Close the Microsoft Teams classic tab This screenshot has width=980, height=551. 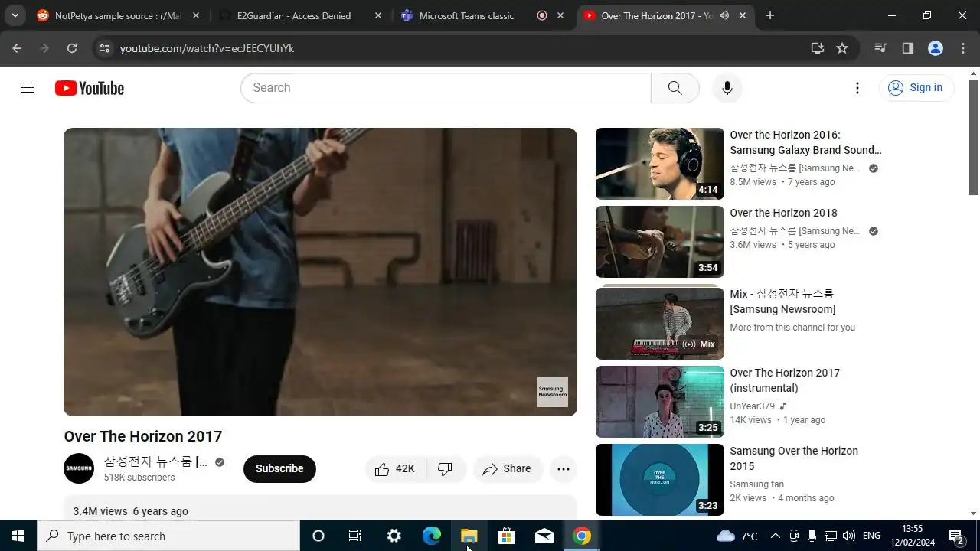pos(560,15)
